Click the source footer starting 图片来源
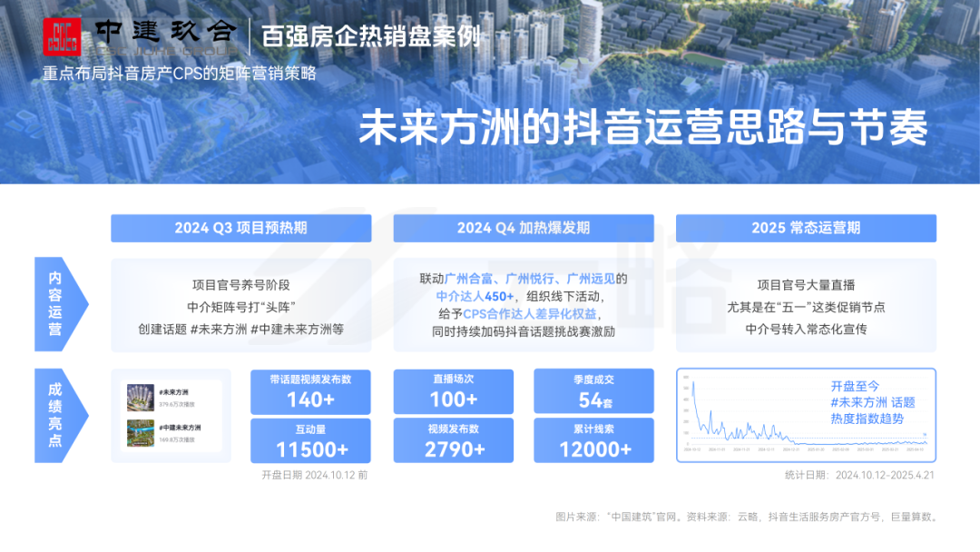Screen dimensions: 980x552 click(746, 517)
